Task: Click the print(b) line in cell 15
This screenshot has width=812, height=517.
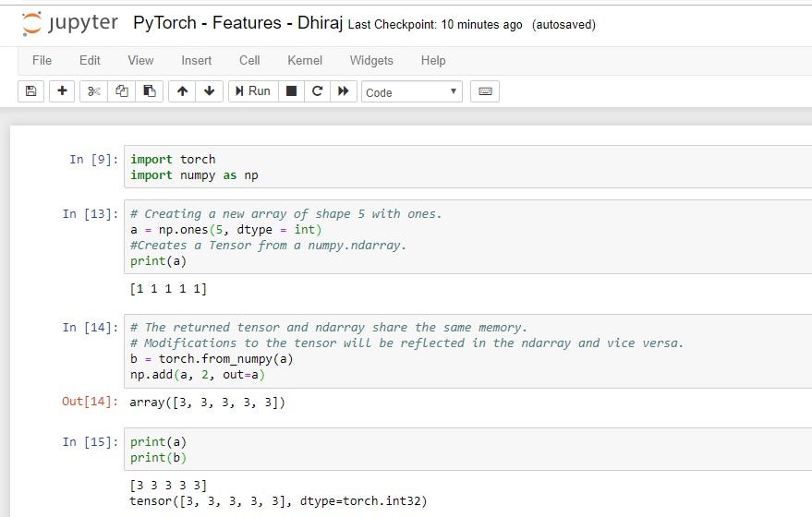Action: pos(158,458)
